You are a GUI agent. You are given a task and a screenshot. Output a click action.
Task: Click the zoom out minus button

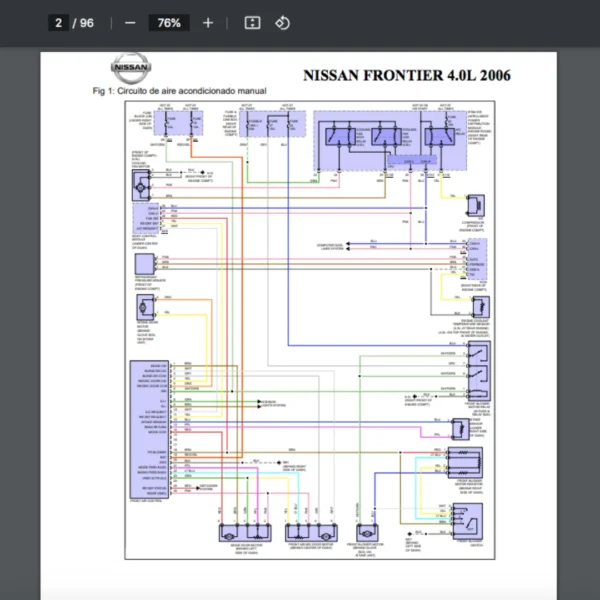click(130, 22)
